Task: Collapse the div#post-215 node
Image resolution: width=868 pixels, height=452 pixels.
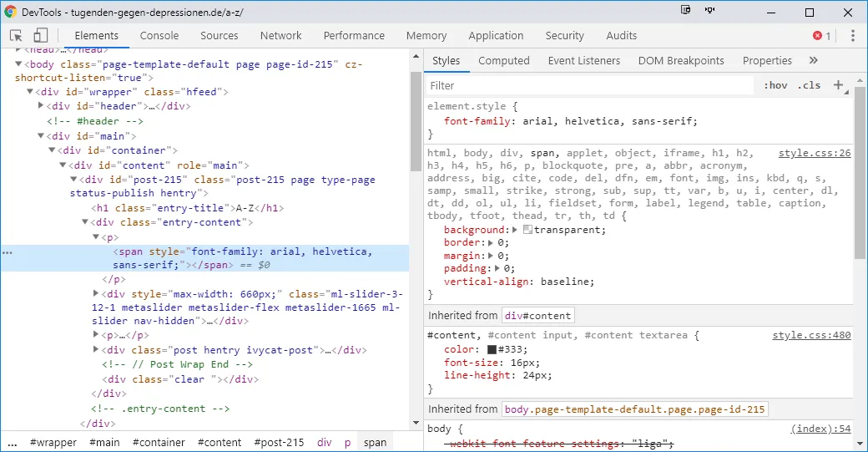Action: click(x=73, y=180)
